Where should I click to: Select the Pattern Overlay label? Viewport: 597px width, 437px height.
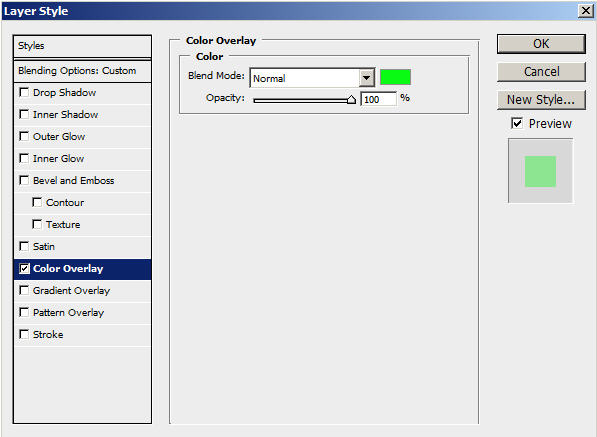(69, 313)
